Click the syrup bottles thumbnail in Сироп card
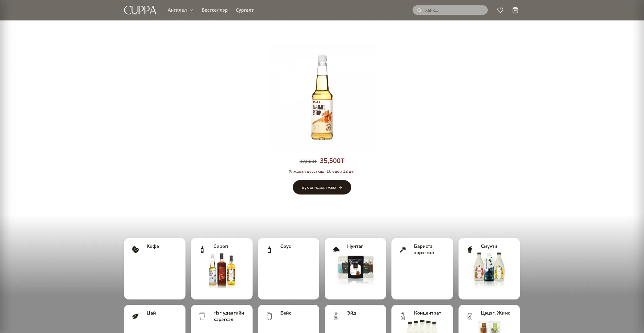Viewport: 644px width, 333px height. tap(222, 271)
